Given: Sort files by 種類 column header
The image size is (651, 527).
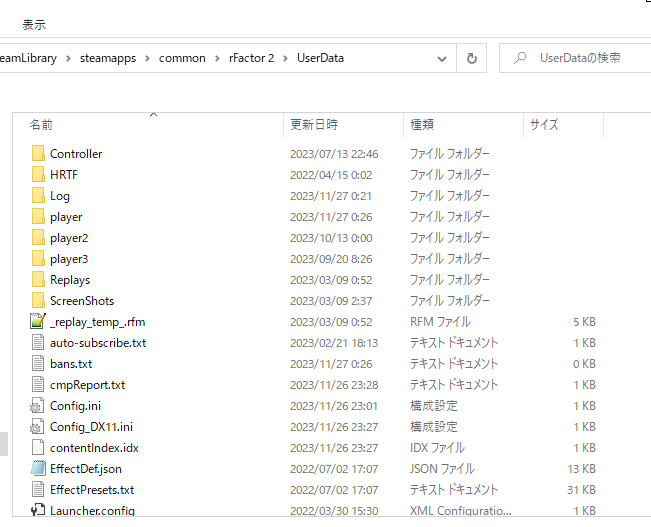Looking at the screenshot, I should pos(463,125).
